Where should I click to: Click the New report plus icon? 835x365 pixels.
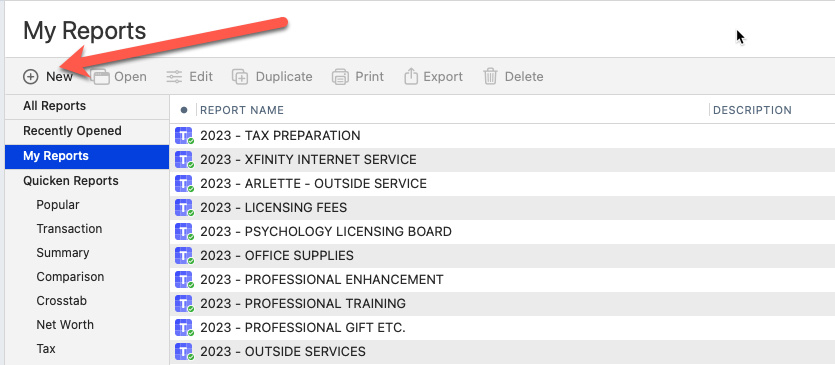click(31, 77)
